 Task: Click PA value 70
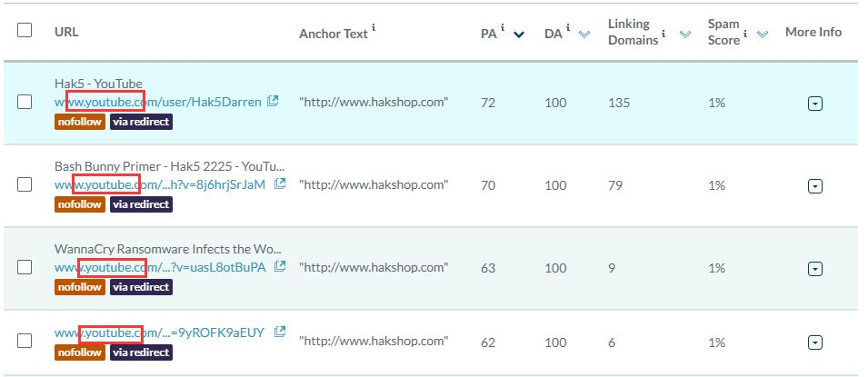tap(488, 185)
